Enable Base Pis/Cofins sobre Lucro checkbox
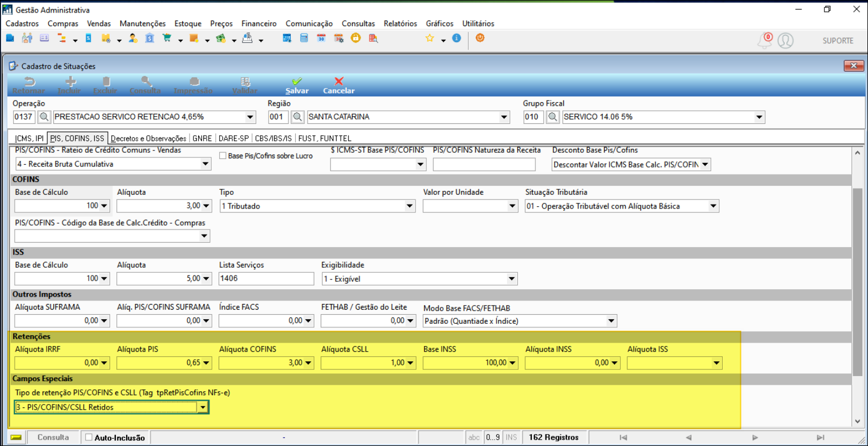 coord(223,156)
